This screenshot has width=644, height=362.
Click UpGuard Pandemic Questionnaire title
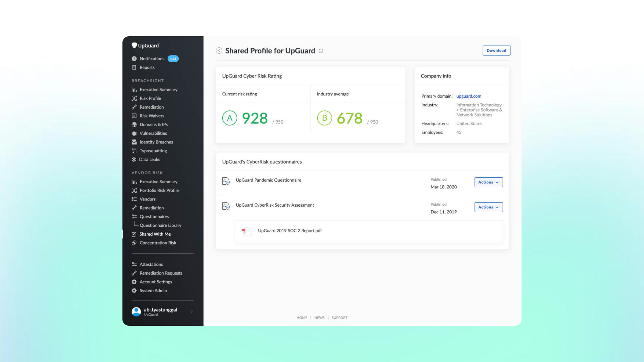[269, 180]
